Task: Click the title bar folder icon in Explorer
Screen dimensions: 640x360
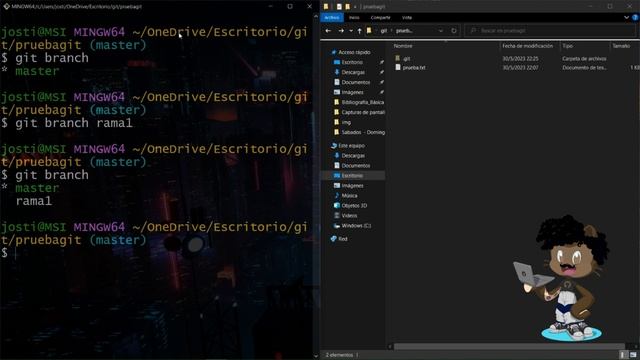Action: [326, 7]
